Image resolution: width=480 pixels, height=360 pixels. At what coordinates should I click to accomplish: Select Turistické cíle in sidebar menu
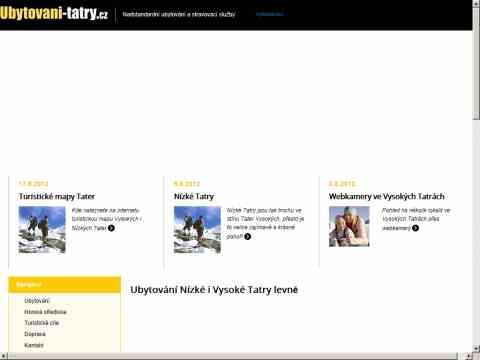tap(42, 323)
